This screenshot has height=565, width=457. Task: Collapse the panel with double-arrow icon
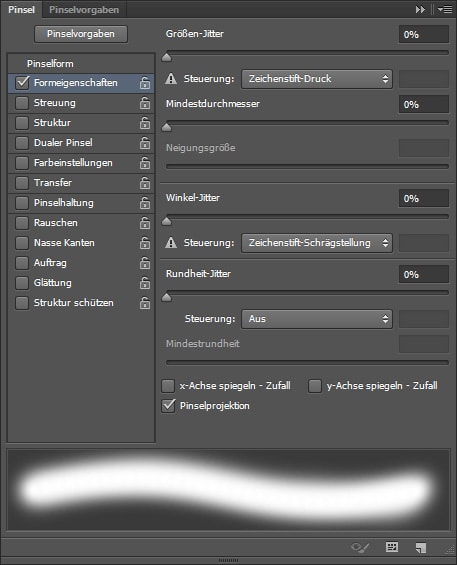[420, 9]
